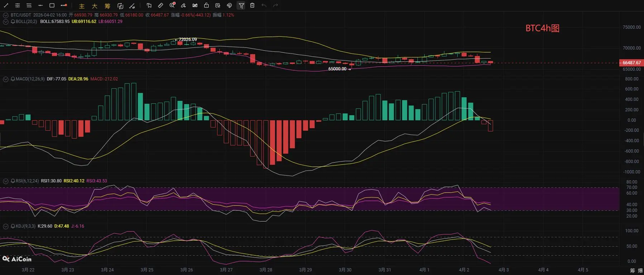Click the 3月 28 date label
Image resolution: width=644 pixels, height=275 pixels.
(266, 270)
